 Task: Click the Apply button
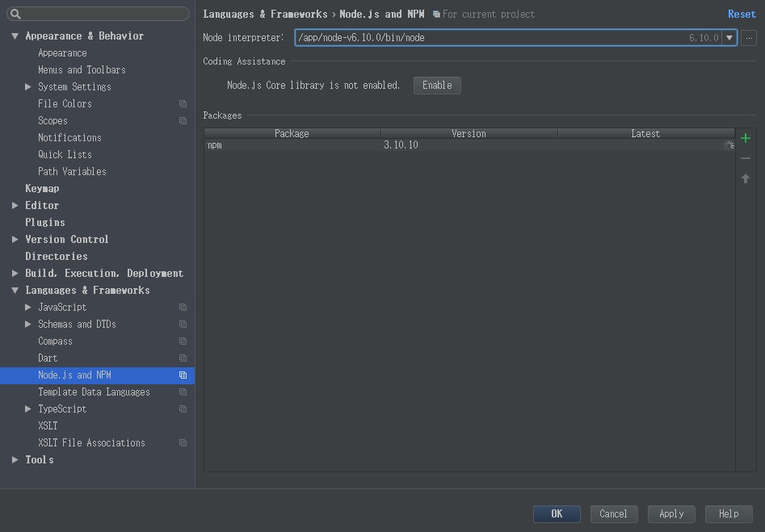point(671,514)
